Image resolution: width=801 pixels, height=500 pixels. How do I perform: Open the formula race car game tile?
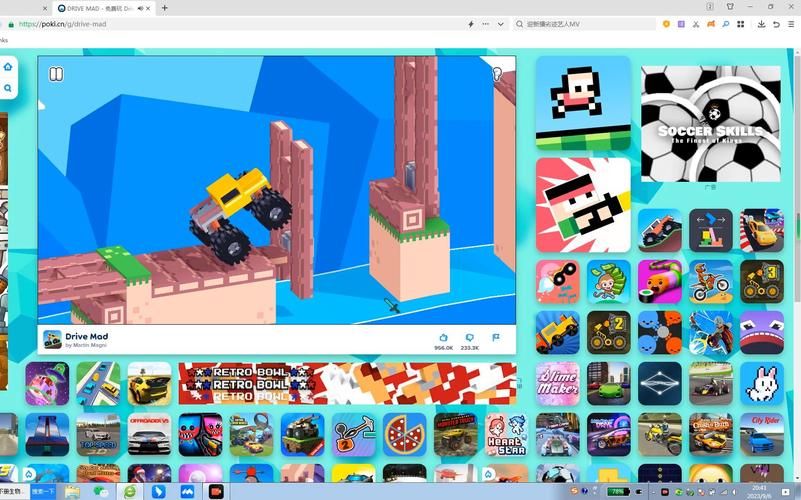(x=711, y=384)
